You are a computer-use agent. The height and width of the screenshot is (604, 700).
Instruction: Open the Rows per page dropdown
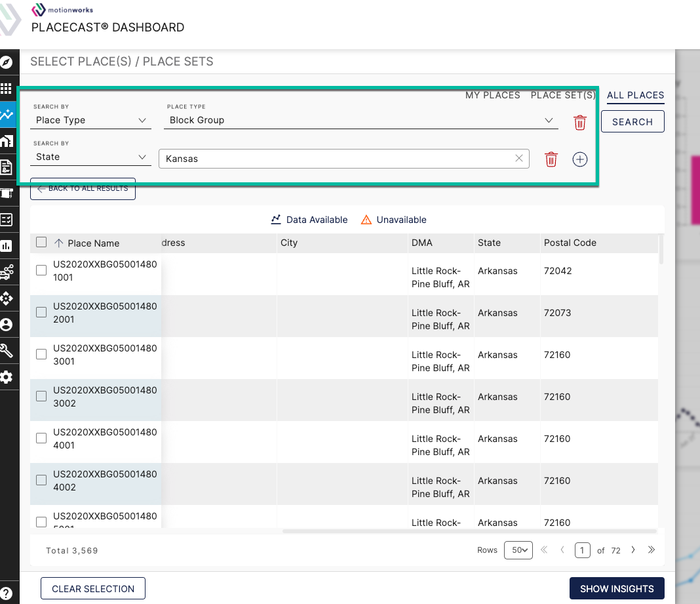tap(518, 550)
